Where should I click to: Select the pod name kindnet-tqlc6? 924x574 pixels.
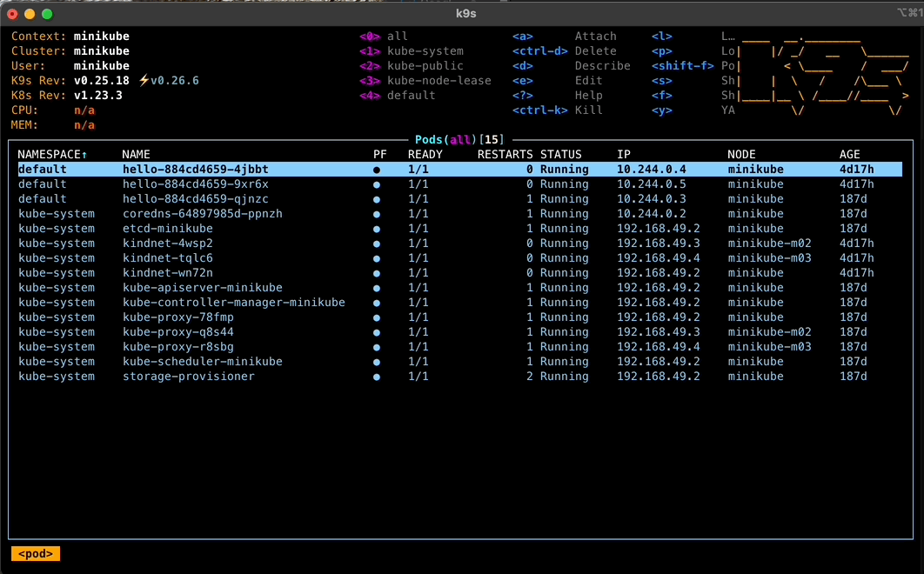pyautogui.click(x=168, y=257)
